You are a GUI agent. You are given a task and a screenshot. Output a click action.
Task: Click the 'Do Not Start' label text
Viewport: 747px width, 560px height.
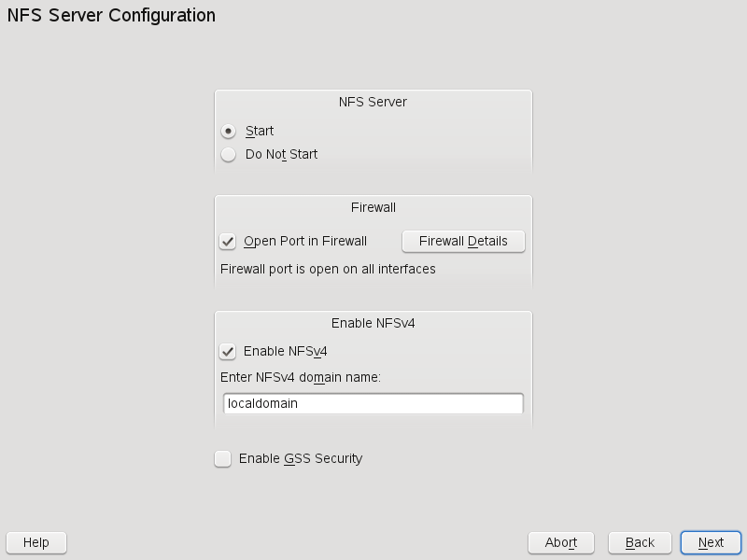pyautogui.click(x=281, y=155)
